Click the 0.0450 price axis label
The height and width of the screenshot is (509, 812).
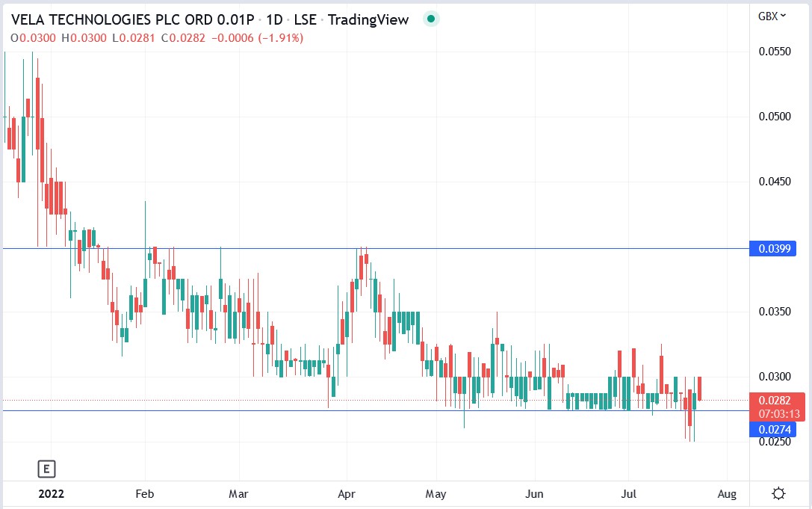775,182
